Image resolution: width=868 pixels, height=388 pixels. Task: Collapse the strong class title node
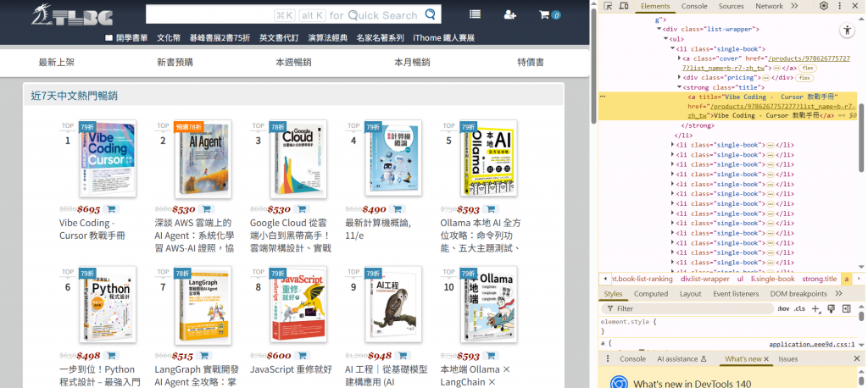point(679,87)
